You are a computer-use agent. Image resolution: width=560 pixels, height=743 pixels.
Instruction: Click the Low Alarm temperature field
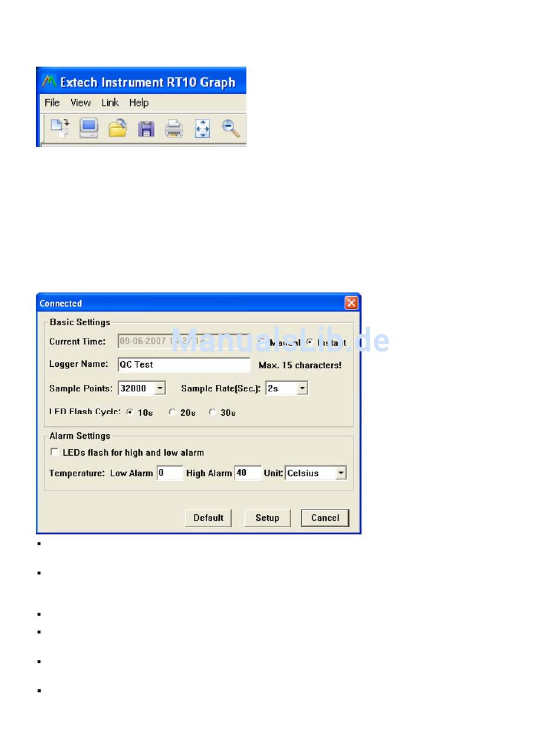(170, 473)
